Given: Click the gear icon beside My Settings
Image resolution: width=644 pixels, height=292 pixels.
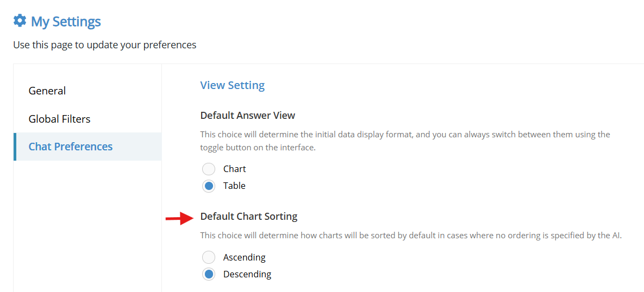Looking at the screenshot, I should coord(20,21).
